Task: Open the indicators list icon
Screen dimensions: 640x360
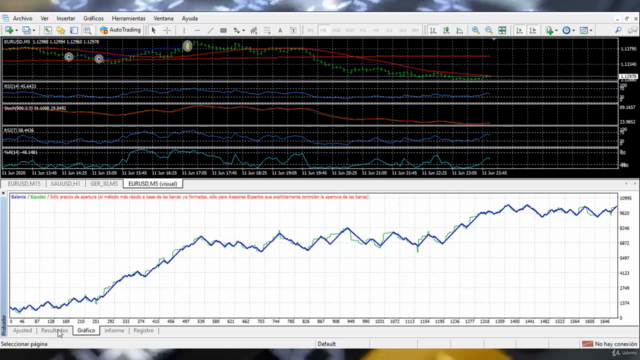Action: pos(549,30)
